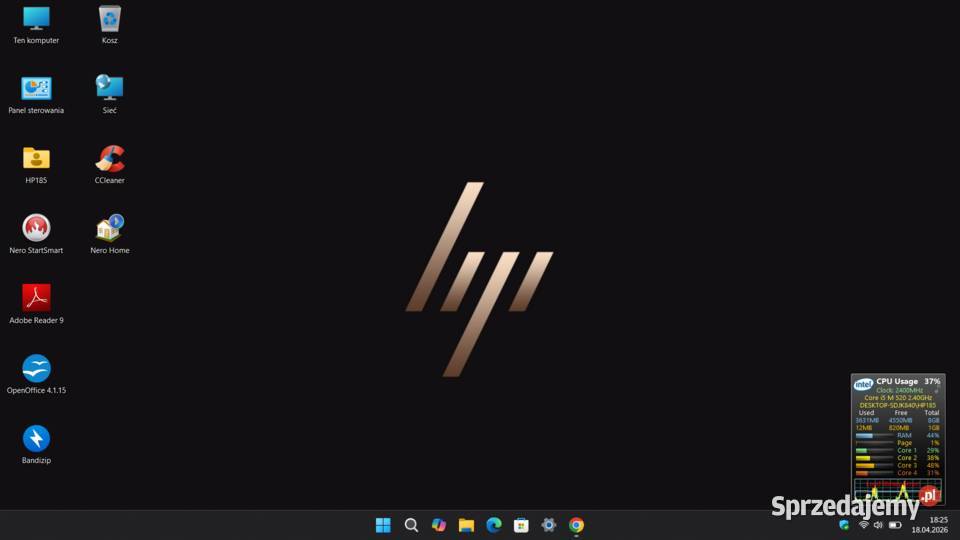The image size is (960, 540).
Task: Open Panel sterowania desktop shortcut
Action: tap(36, 96)
